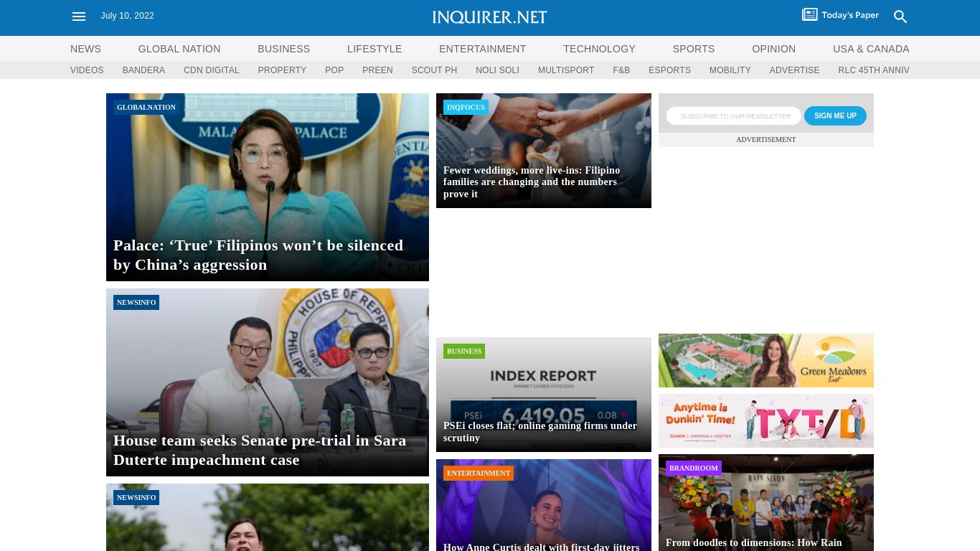Open From doodles to dimensions article
Image resolution: width=980 pixels, height=551 pixels.
[x=754, y=543]
